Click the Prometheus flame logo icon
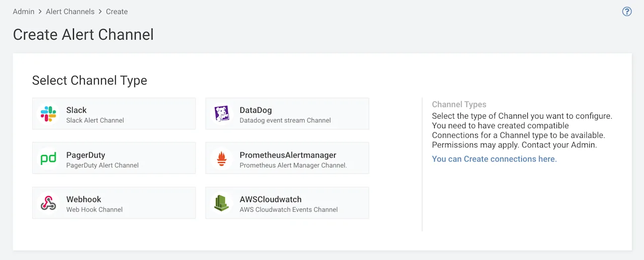This screenshot has height=260, width=644. click(222, 159)
